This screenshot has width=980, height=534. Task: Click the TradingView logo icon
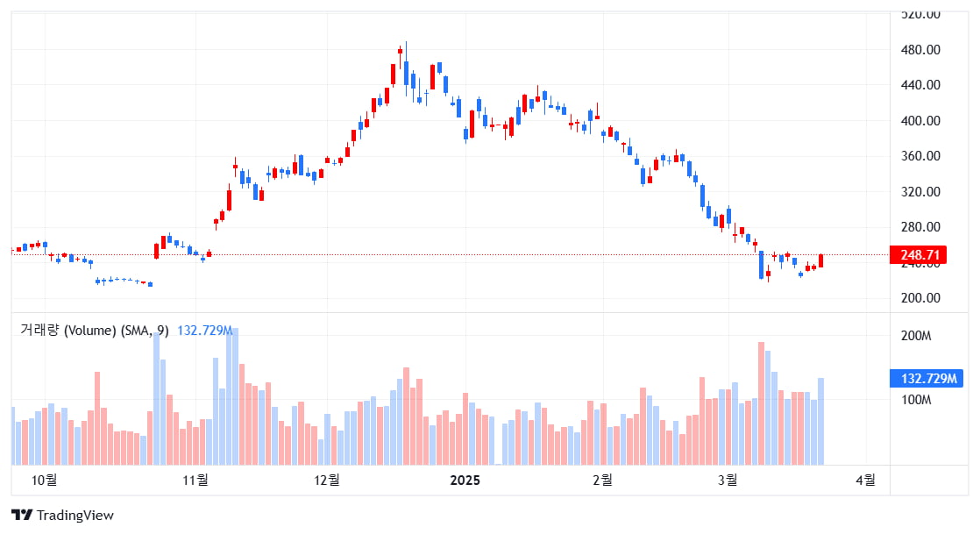pyautogui.click(x=22, y=516)
